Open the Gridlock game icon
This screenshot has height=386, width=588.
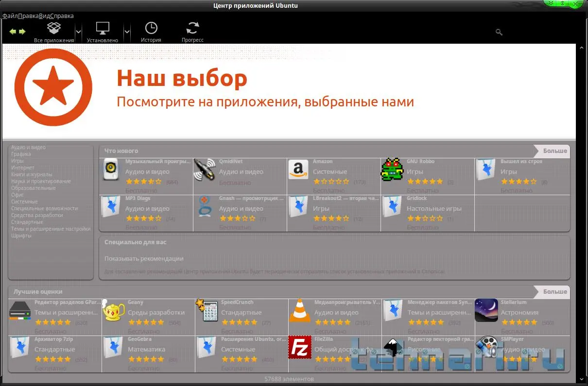[x=391, y=206]
